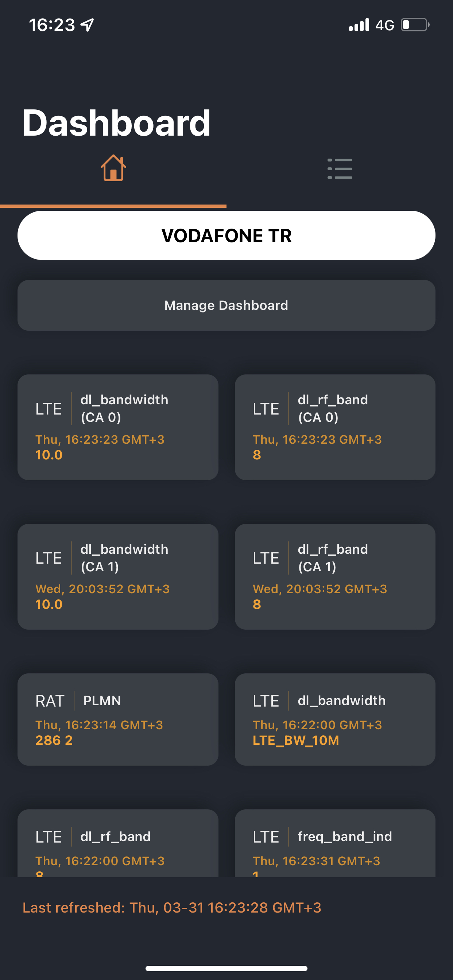Open the home dashboard tab icon
Image resolution: width=453 pixels, height=980 pixels.
113,168
